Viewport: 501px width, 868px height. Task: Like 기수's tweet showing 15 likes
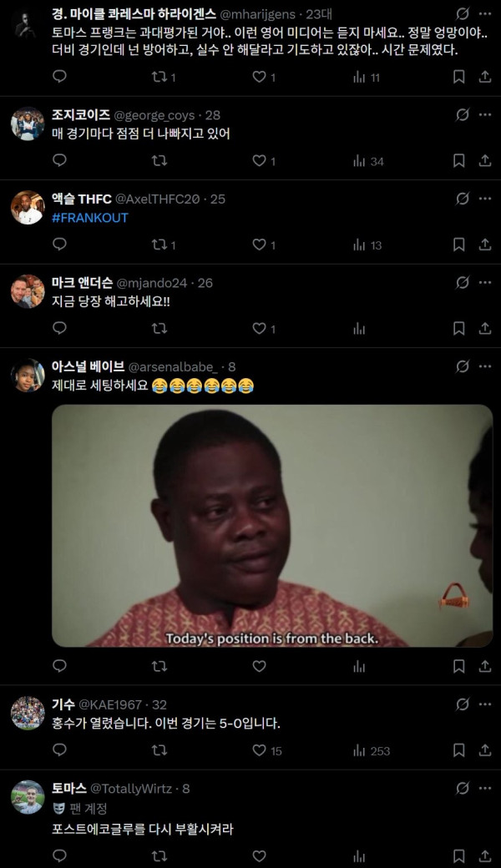click(259, 750)
